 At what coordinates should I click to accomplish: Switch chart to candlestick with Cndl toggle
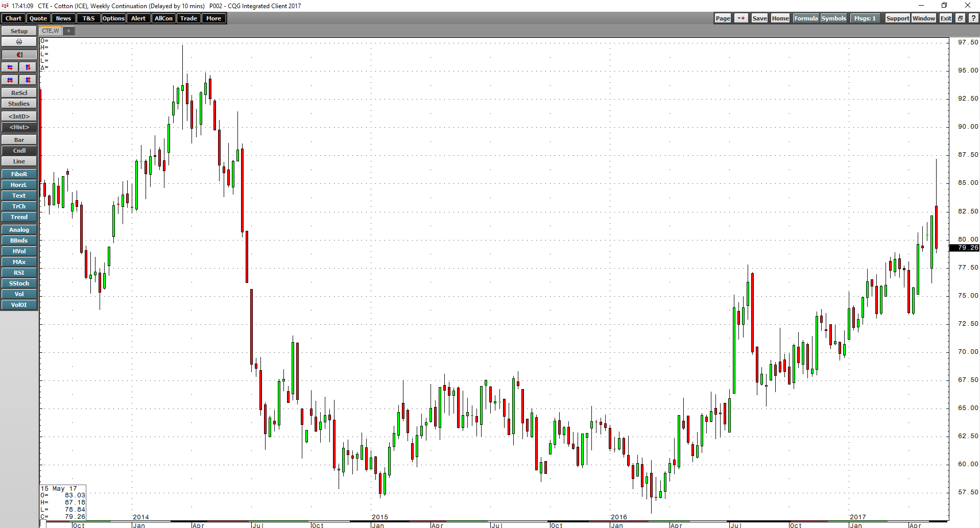[19, 150]
